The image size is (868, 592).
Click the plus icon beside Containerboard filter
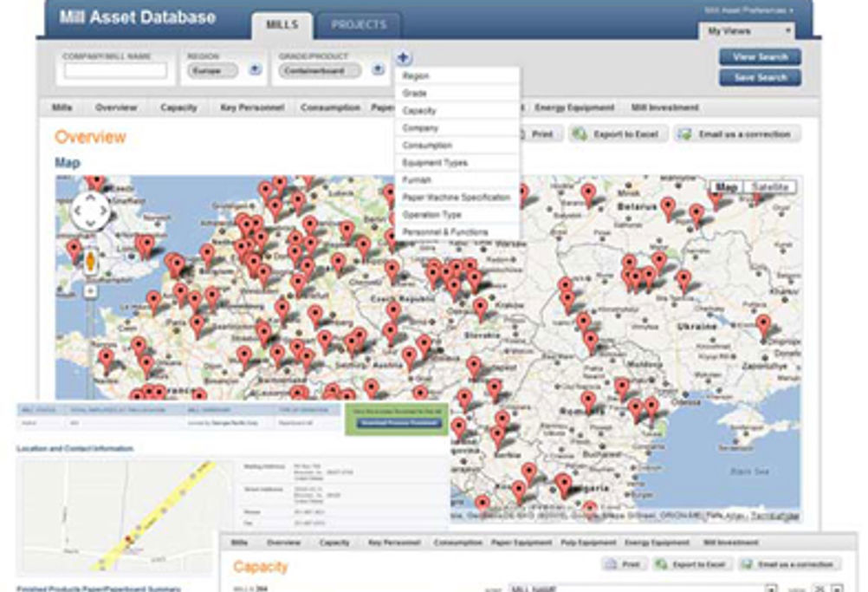[x=378, y=70]
